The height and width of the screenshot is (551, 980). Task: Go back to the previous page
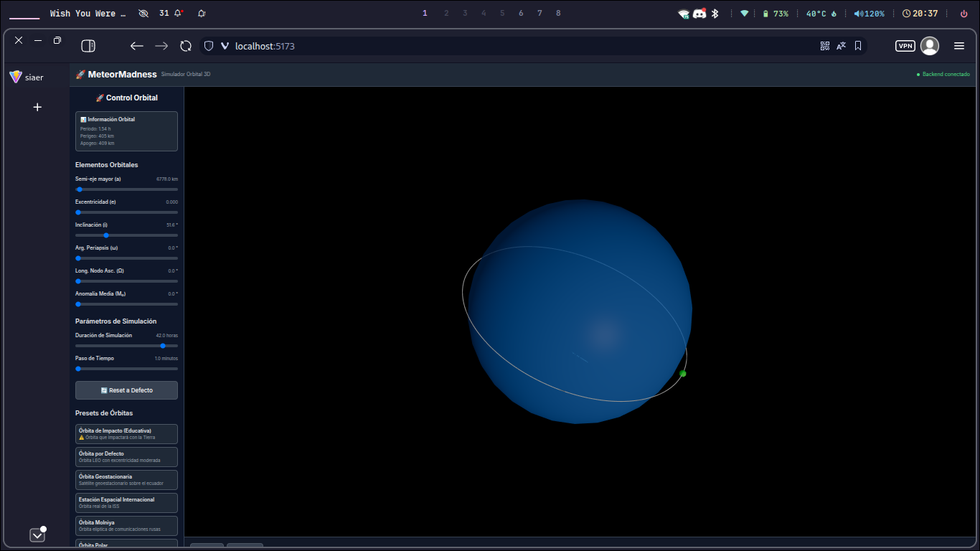tap(136, 46)
